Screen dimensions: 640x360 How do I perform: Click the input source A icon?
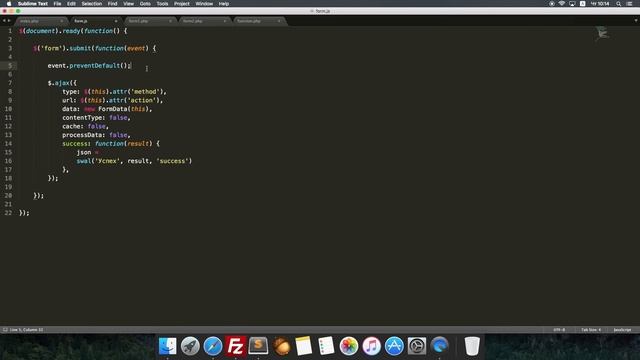(582, 4)
